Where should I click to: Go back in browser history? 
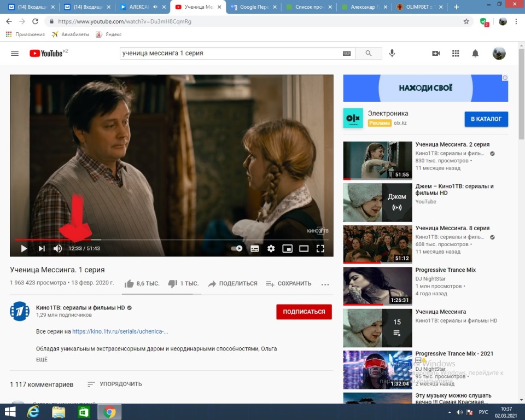[9, 21]
